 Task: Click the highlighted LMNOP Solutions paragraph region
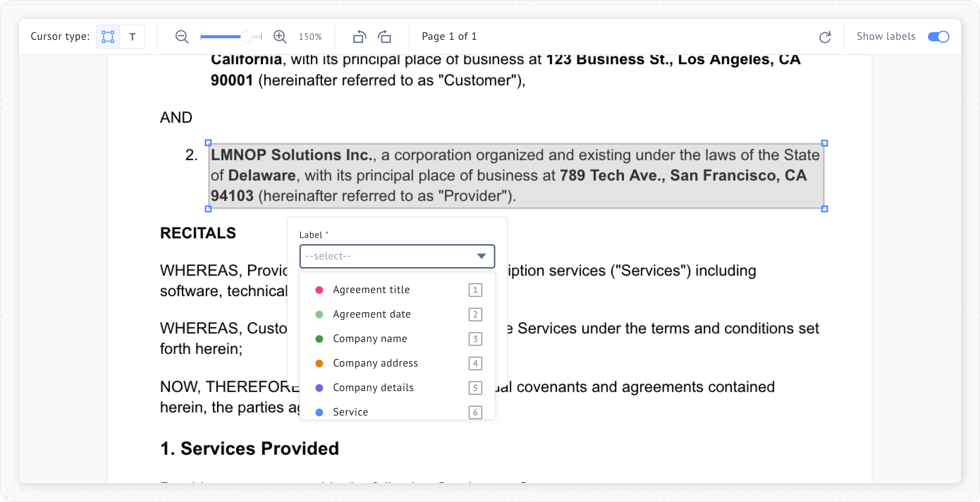point(516,176)
